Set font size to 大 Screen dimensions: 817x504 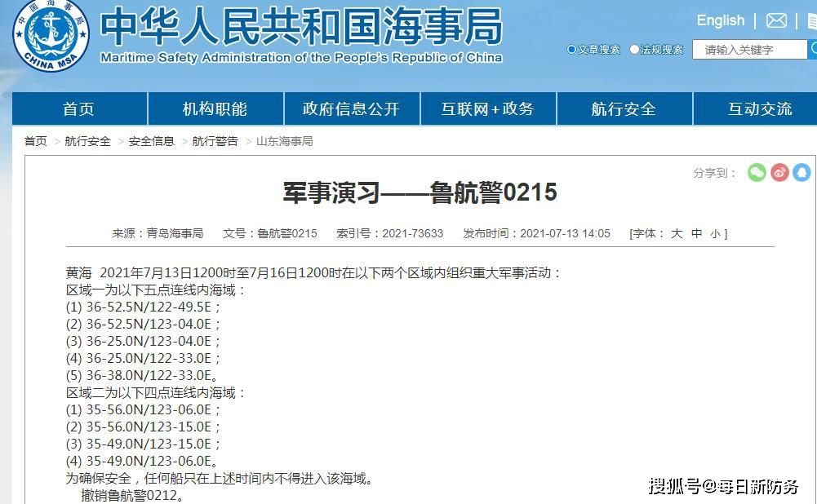(x=677, y=233)
